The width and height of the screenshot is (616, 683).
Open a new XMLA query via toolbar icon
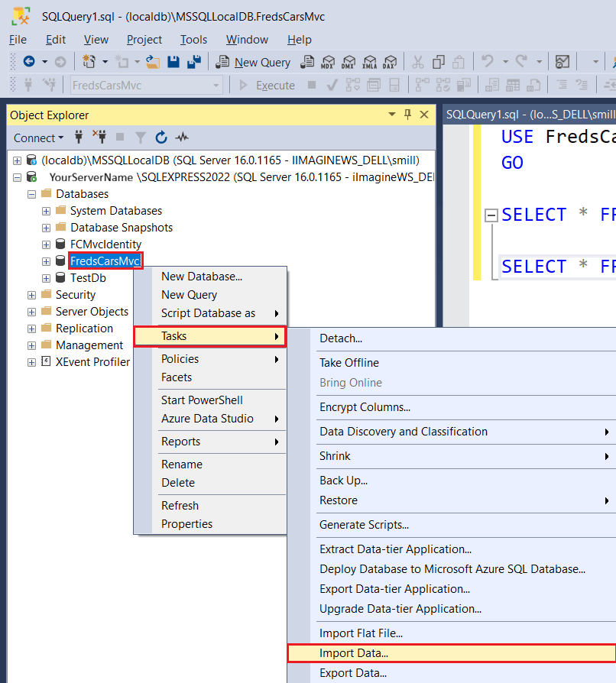[x=369, y=62]
